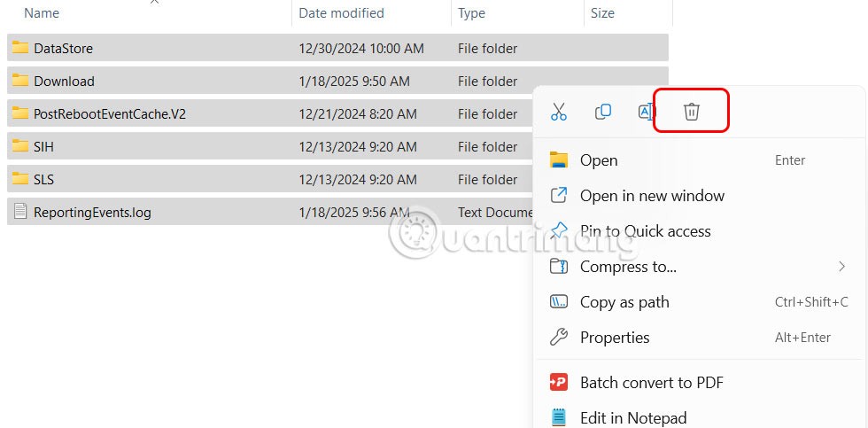Click the Delete trash can icon
868x428 pixels.
[x=692, y=112]
